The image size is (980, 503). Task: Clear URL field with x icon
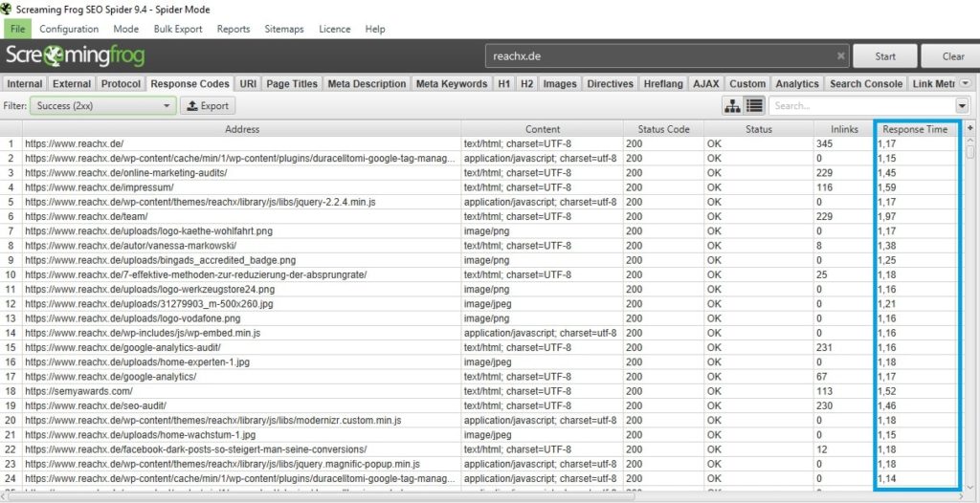(x=841, y=55)
